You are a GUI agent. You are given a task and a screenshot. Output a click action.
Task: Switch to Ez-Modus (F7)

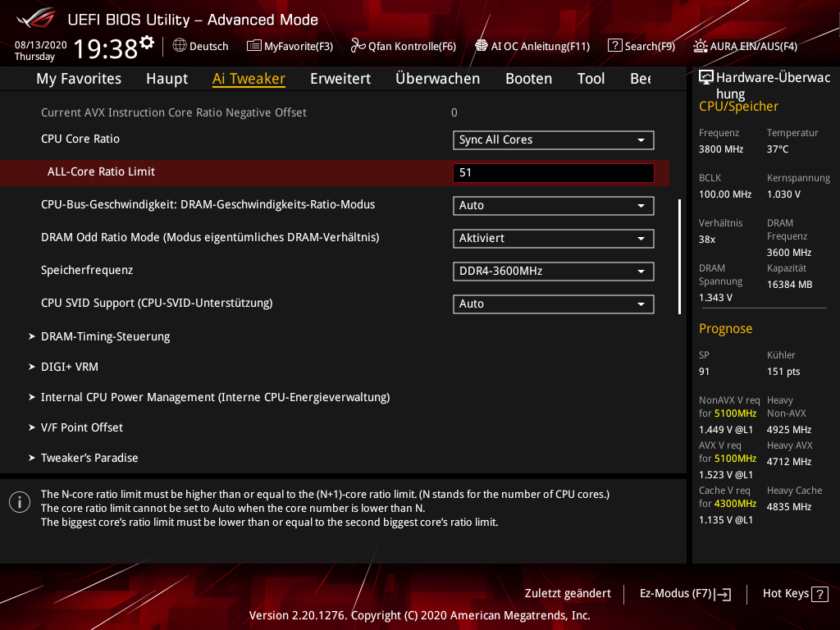(685, 594)
